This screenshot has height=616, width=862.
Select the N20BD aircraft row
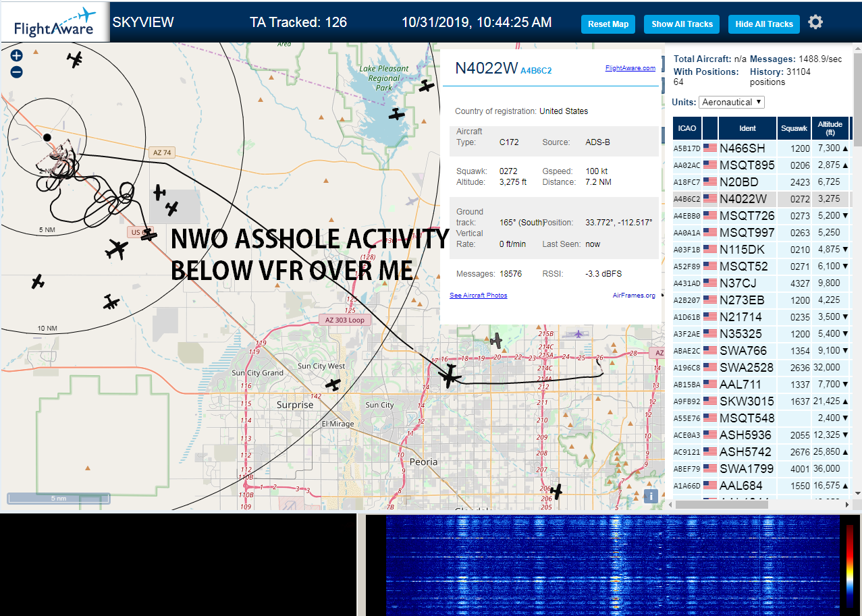click(x=761, y=181)
